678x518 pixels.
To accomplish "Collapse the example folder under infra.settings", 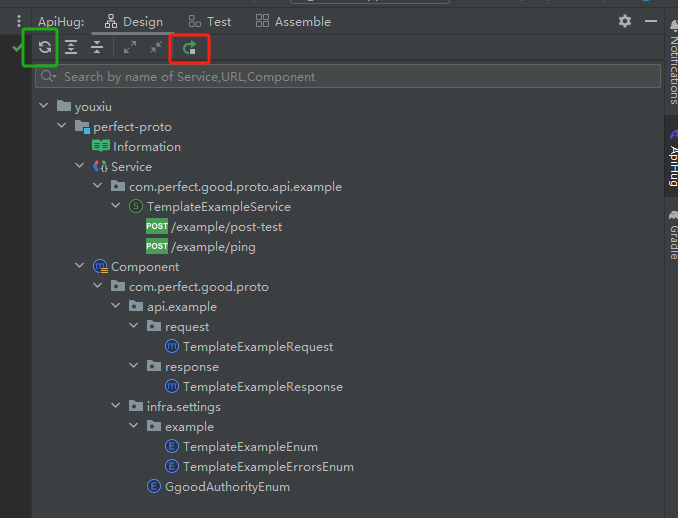I will 134,425.
